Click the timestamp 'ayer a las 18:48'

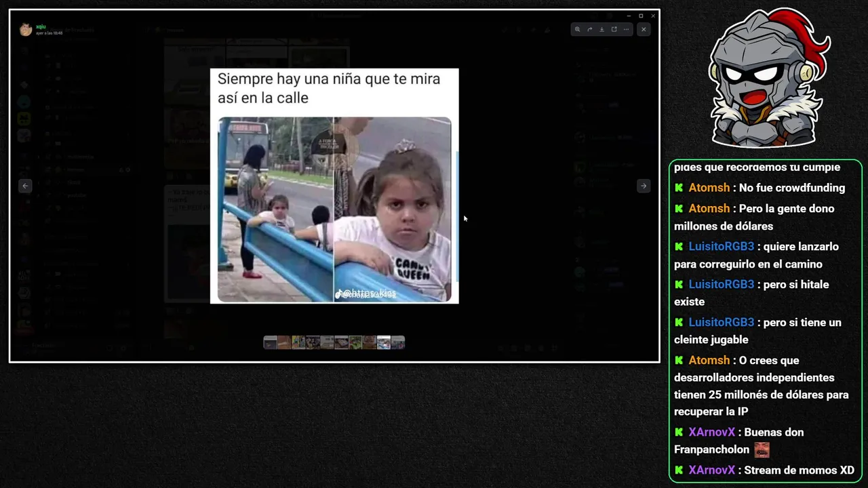coord(49,33)
